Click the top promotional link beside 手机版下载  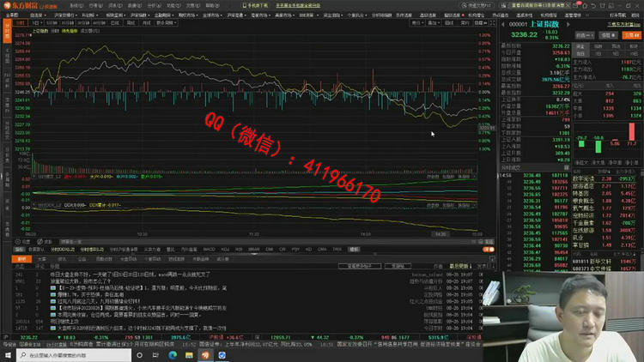coord(298,6)
